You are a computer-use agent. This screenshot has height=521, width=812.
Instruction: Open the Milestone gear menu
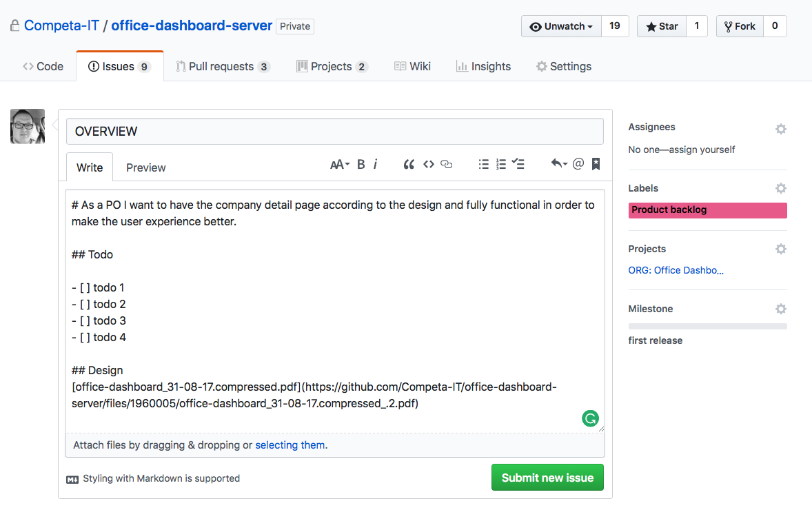(781, 309)
